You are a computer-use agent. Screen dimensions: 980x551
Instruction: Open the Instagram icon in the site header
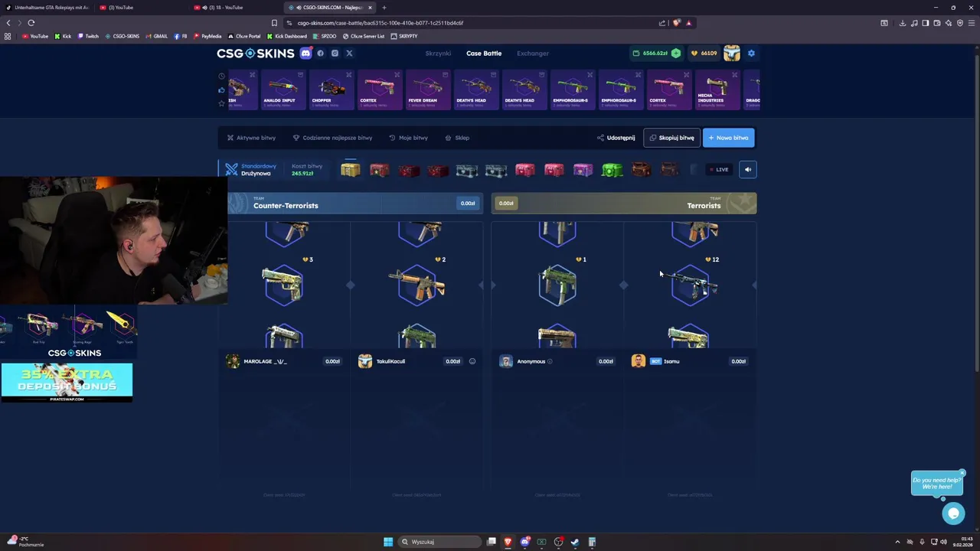(335, 53)
